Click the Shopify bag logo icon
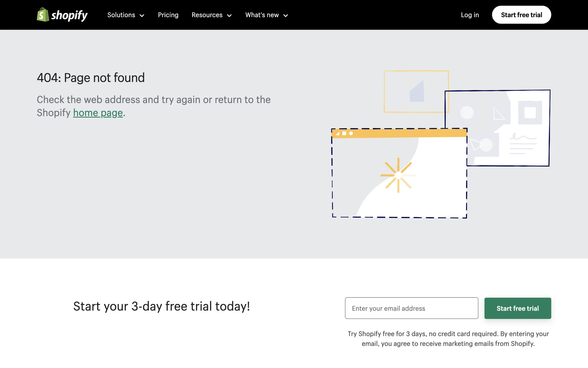Image resolution: width=588 pixels, height=368 pixels. click(x=43, y=15)
